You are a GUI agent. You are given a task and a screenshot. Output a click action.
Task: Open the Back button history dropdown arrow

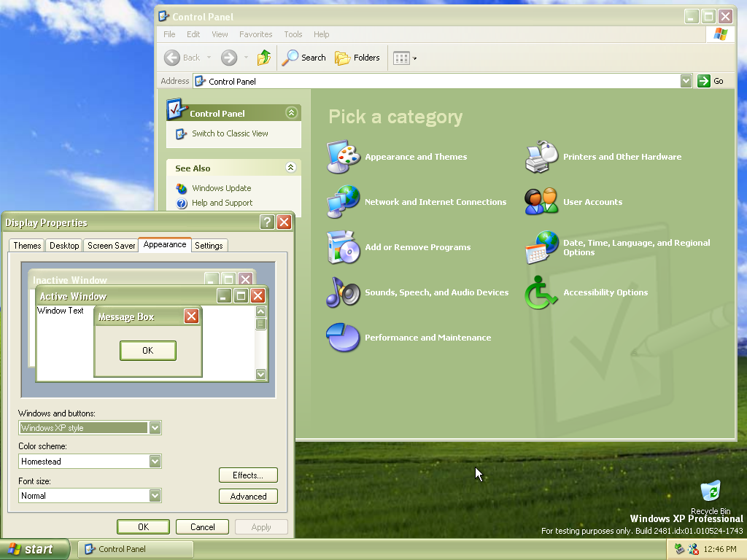coord(209,58)
